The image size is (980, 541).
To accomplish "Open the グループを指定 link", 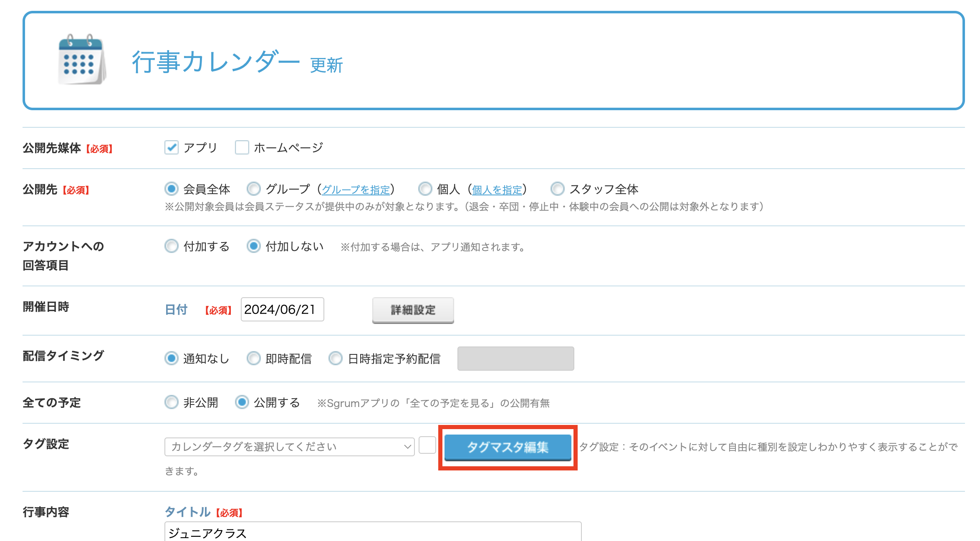I will tap(356, 190).
